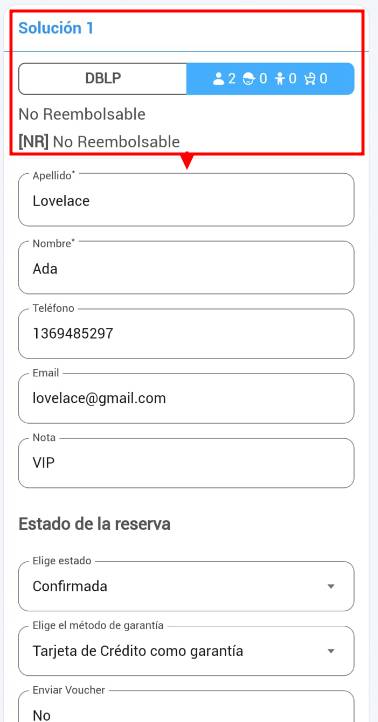Click the Nota field containing VIP
The image size is (378, 722).
[186, 463]
